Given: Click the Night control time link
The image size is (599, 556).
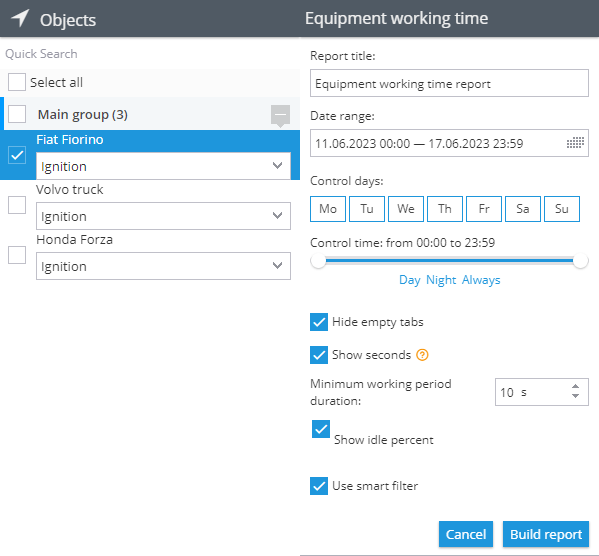Looking at the screenshot, I should pos(441,280).
